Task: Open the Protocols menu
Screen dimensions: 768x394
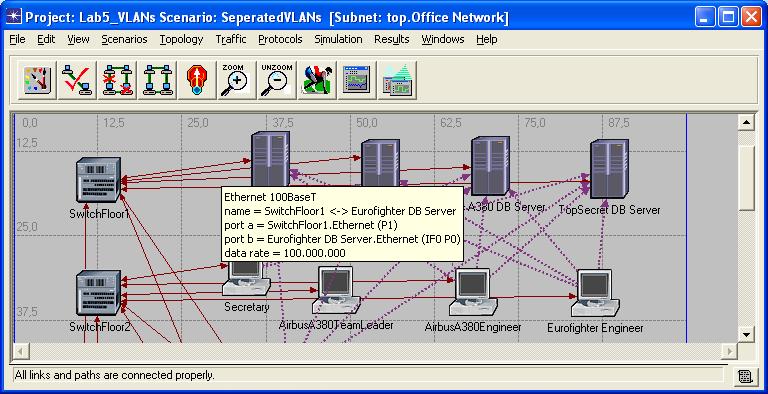Action: coord(280,39)
